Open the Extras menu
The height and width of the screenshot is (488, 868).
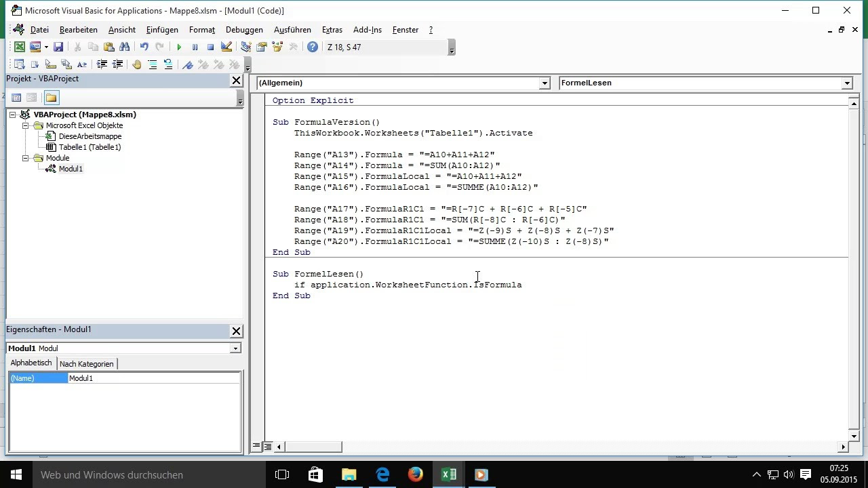click(332, 30)
